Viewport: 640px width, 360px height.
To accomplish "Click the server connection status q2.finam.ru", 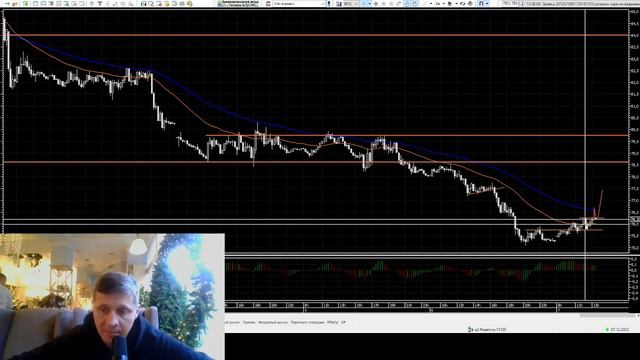I will tap(487, 329).
